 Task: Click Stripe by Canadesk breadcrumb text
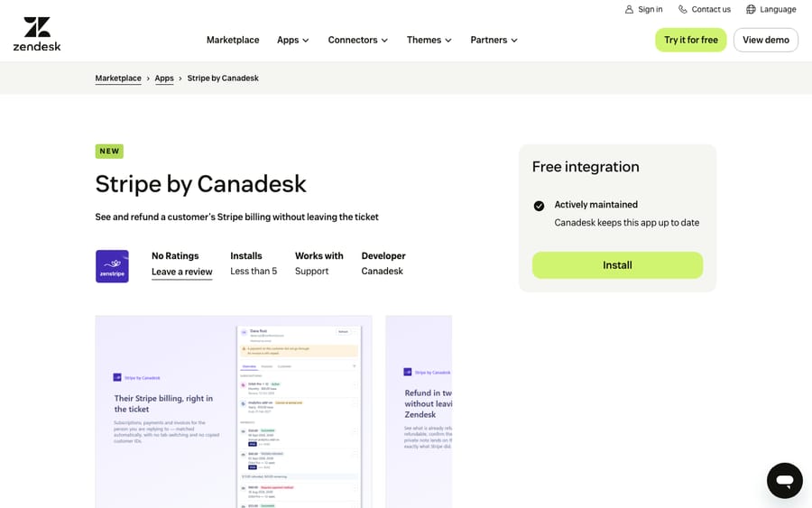(223, 79)
